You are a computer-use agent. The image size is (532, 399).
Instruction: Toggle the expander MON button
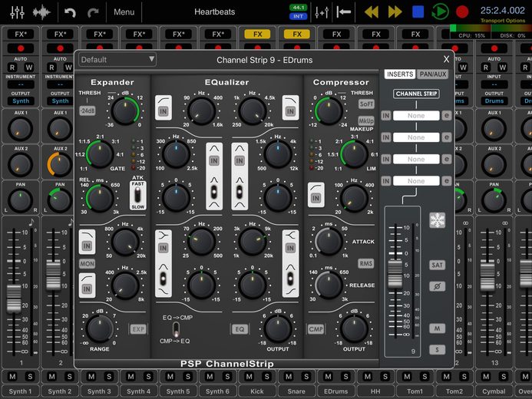(88, 264)
